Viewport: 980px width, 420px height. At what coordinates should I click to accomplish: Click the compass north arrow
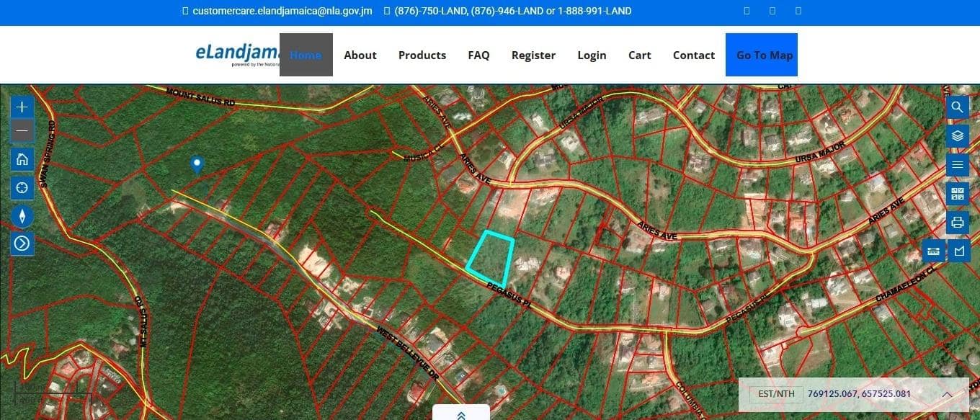pyautogui.click(x=22, y=216)
